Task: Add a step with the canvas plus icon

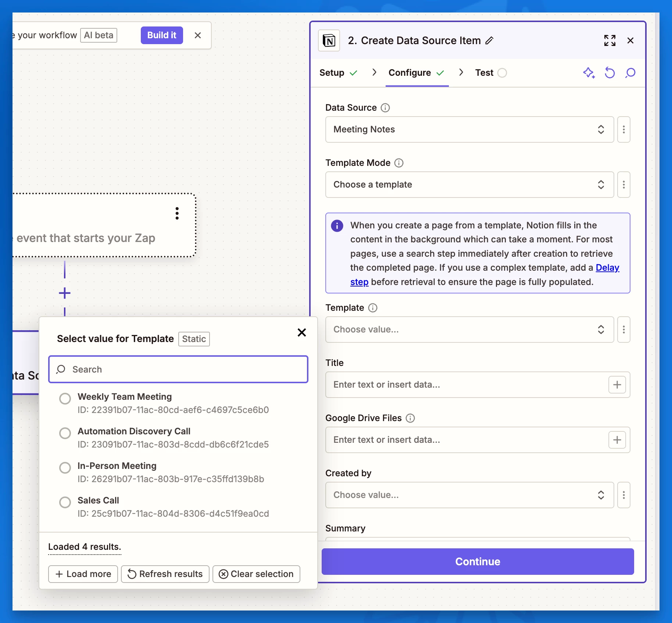Action: tap(65, 293)
